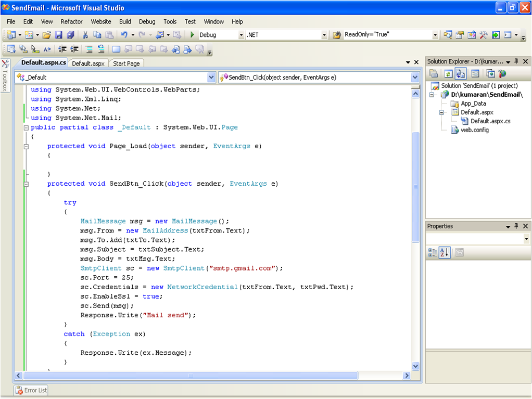The height and width of the screenshot is (399, 532).
Task: Open the Refactor menu
Action: [x=71, y=22]
